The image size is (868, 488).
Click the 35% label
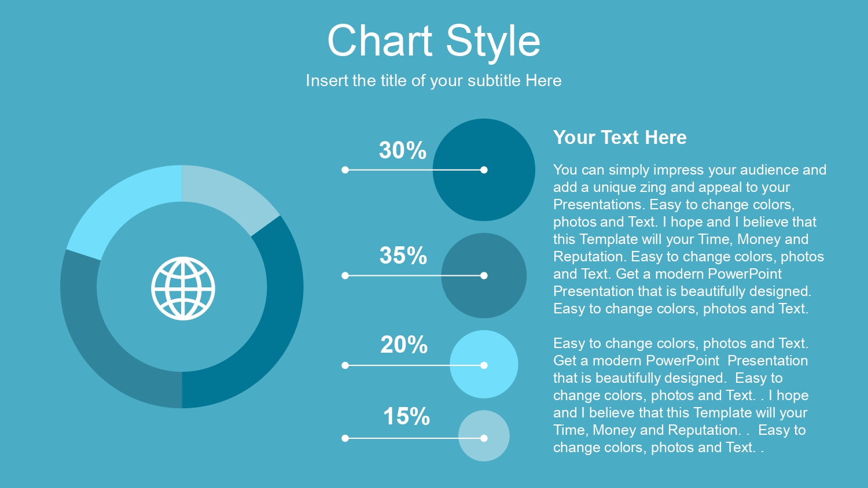403,256
